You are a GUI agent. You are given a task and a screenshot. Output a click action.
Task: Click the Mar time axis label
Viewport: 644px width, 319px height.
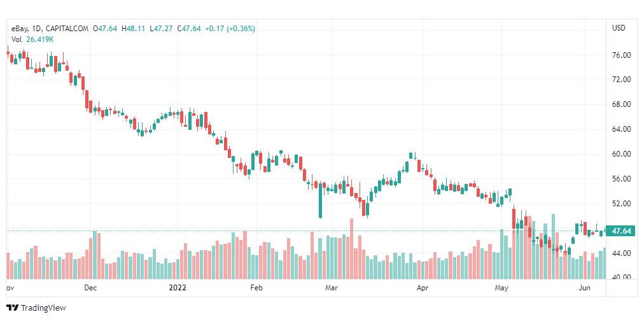click(332, 288)
